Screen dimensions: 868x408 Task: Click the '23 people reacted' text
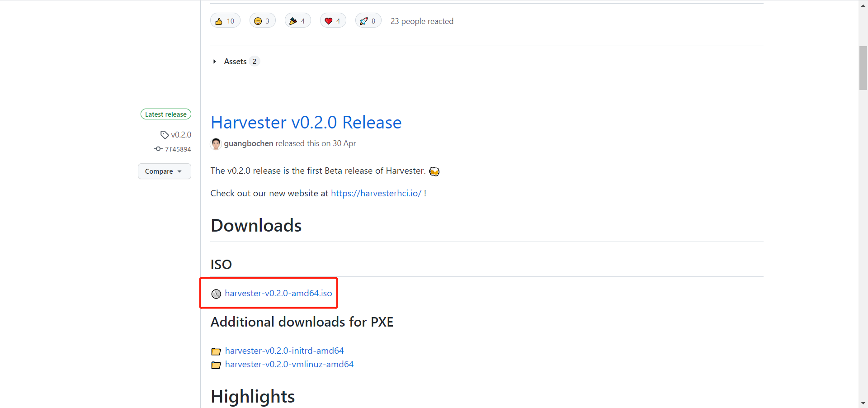click(422, 21)
